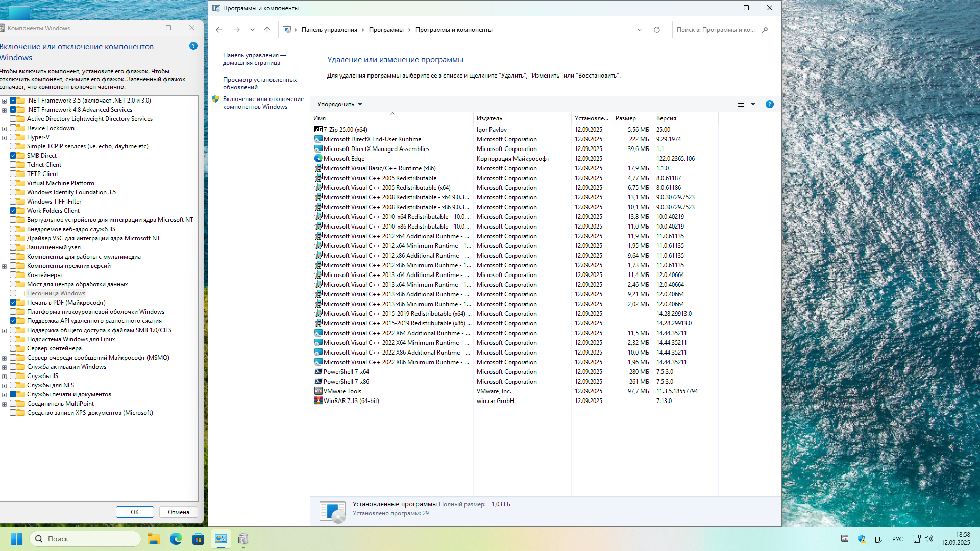Click the WinRAR 7.13 program icon
Screen dimensions: 980x551
318,401
